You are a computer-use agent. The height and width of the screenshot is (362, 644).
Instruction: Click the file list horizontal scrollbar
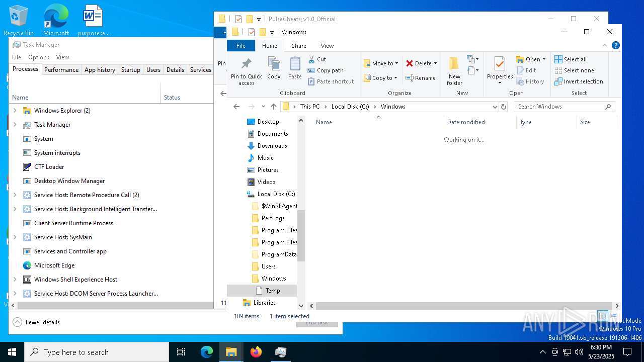(x=463, y=306)
